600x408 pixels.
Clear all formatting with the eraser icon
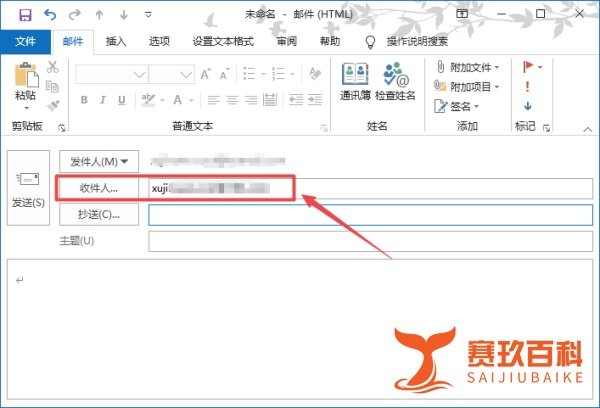click(315, 73)
